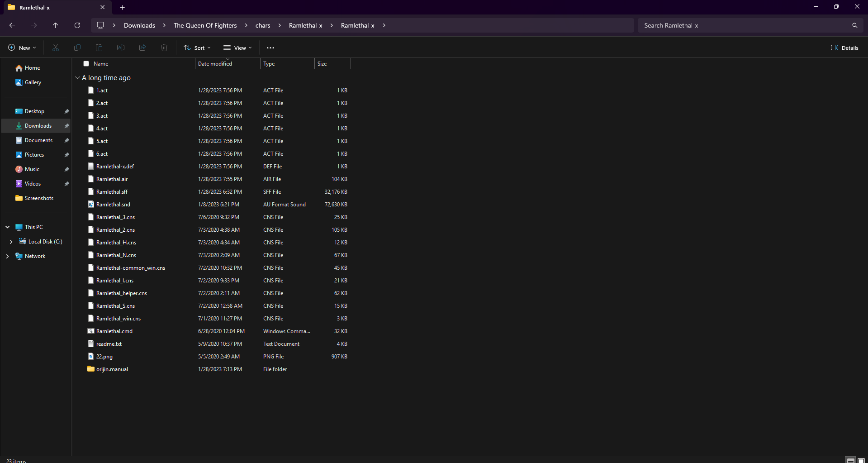Select the file readme.txt
This screenshot has height=463, width=868.
109,344
